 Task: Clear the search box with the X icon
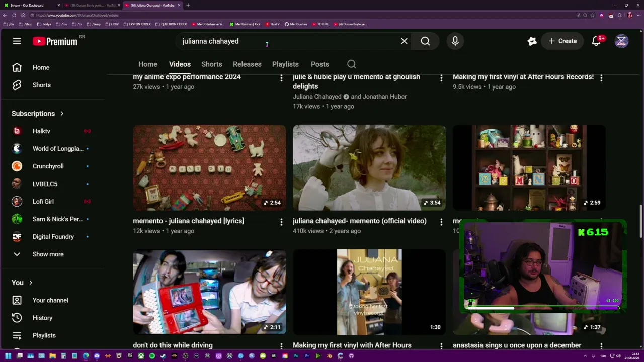tap(404, 41)
